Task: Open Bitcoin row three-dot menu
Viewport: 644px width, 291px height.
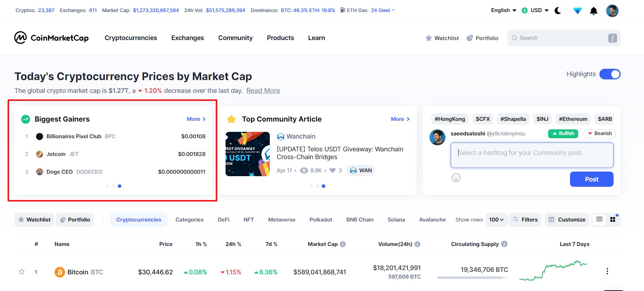Action: point(607,271)
